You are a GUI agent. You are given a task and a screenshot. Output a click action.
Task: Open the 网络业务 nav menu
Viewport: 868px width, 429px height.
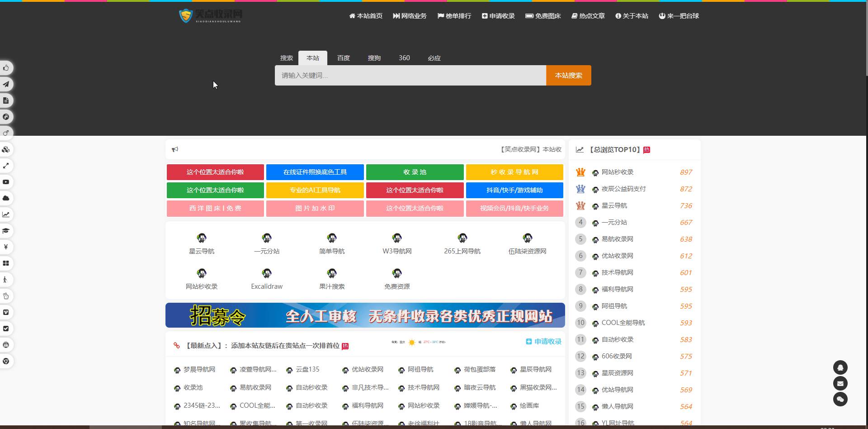pyautogui.click(x=410, y=16)
